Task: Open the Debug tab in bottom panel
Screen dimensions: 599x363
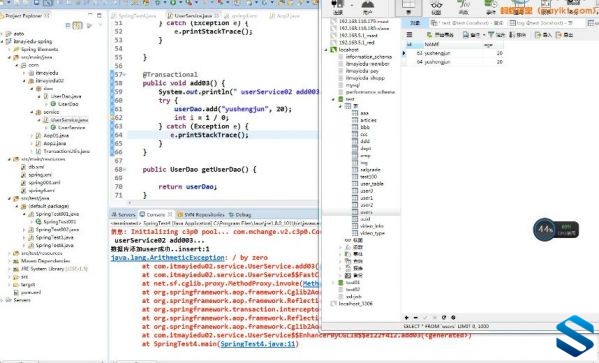Action: click(240, 215)
